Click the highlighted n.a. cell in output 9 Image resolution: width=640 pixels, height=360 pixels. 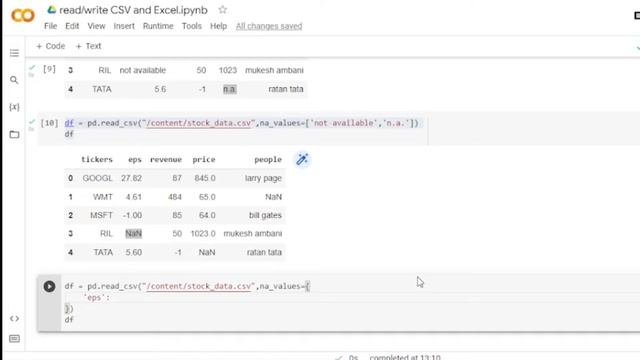(229, 89)
